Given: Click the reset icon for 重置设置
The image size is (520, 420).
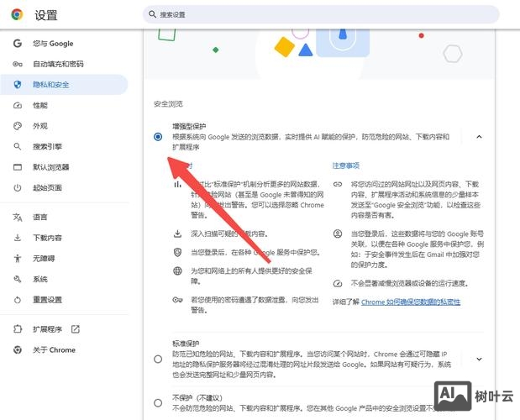Looking at the screenshot, I should pyautogui.click(x=18, y=300).
